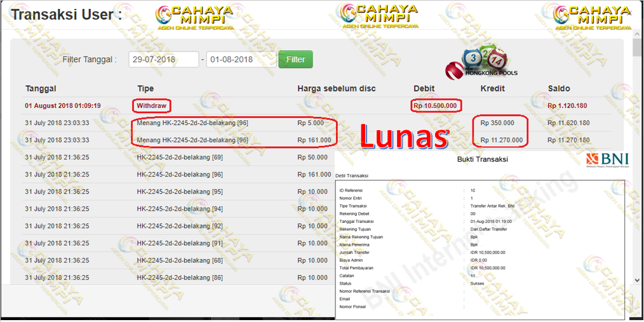Click the Cahaya Mimpi logo beside Transaksi User heading
The height and width of the screenshot is (322, 644).
coord(194,17)
